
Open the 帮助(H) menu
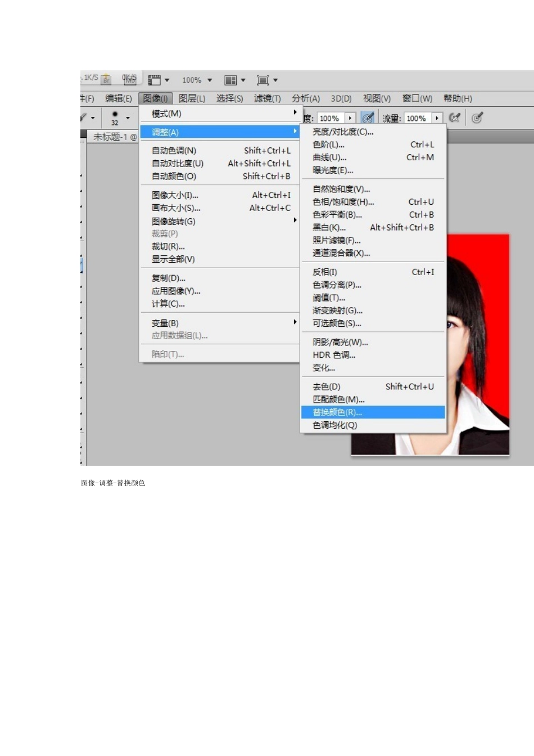click(x=458, y=98)
